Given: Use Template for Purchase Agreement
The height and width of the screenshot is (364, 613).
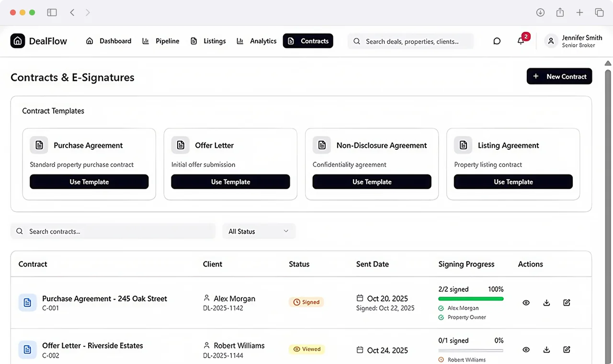Looking at the screenshot, I should click(x=89, y=182).
